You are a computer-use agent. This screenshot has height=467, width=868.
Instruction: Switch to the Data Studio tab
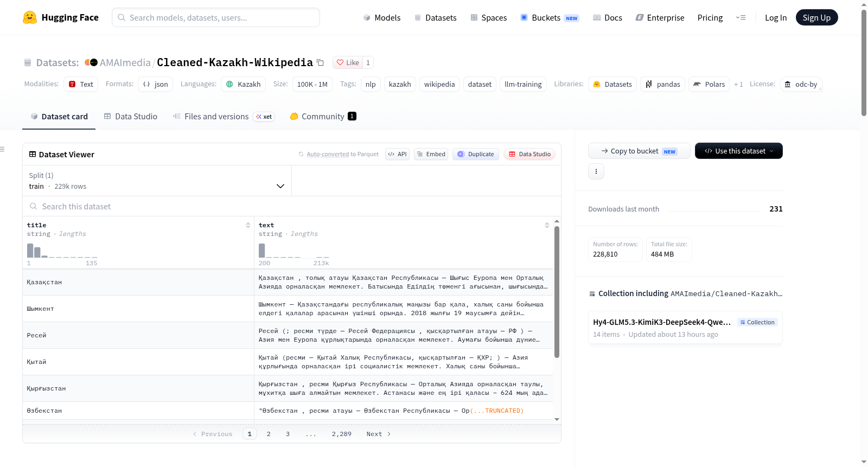coord(131,117)
